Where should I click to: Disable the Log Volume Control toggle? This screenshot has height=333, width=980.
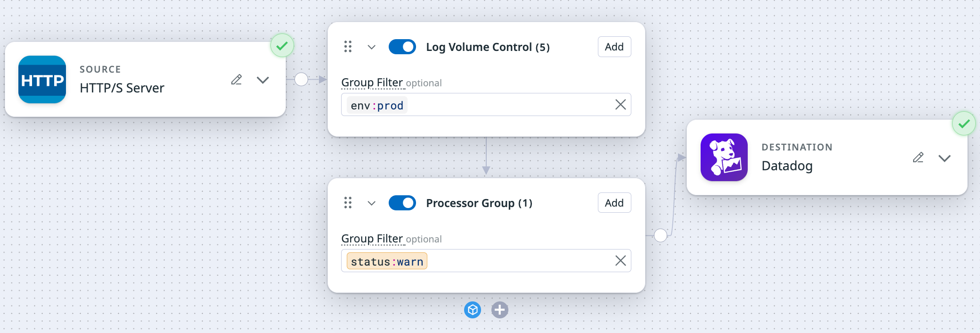(402, 47)
